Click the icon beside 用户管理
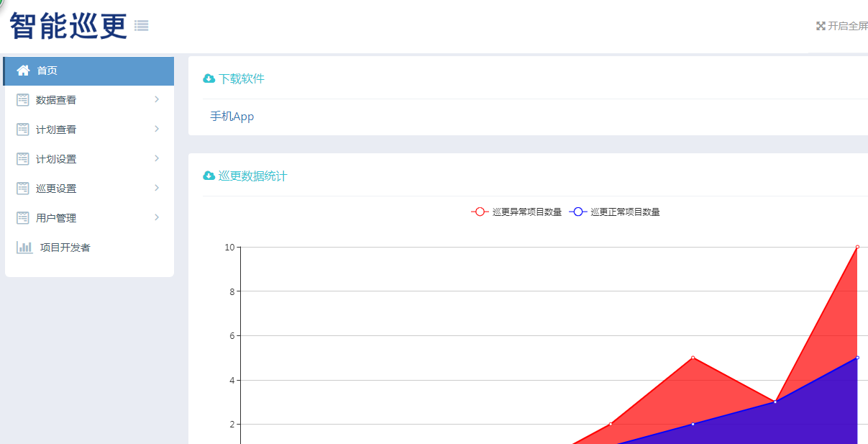This screenshot has width=868, height=444. coord(22,217)
